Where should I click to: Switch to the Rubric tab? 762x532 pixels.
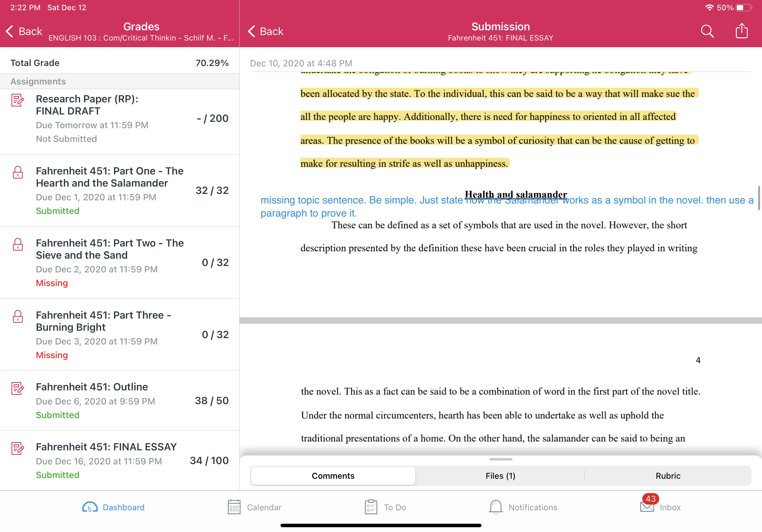click(668, 476)
